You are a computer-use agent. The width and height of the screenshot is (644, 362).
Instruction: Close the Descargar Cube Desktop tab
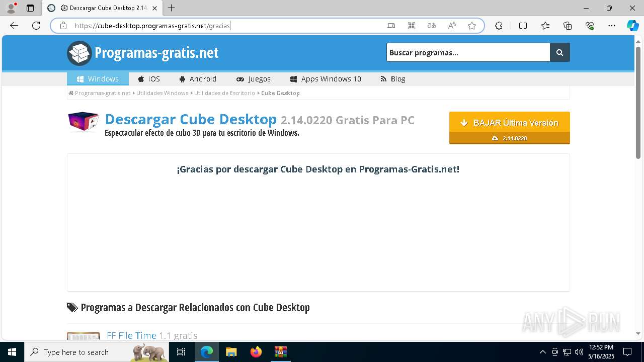[155, 8]
